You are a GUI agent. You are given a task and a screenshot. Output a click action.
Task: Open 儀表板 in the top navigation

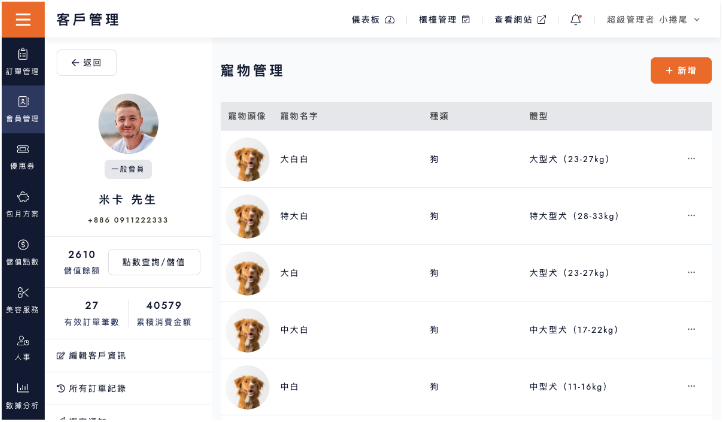[373, 19]
